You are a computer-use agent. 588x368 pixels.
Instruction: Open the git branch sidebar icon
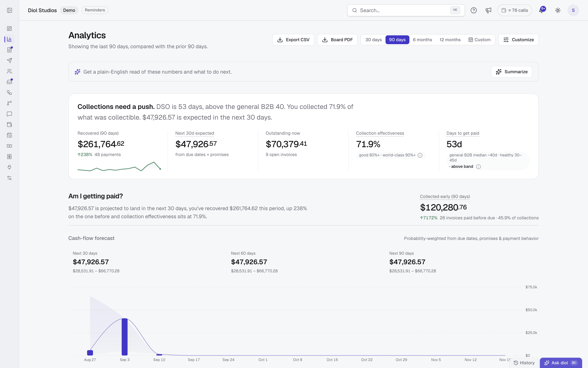10,103
